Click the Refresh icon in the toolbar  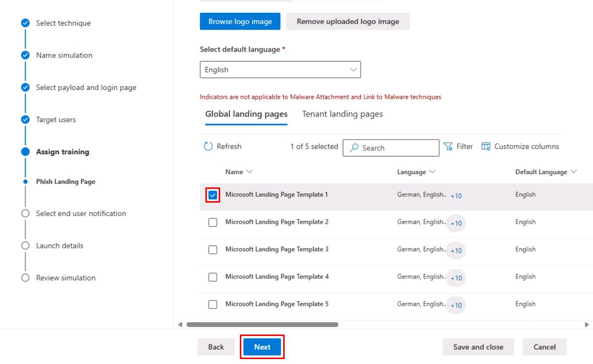208,147
